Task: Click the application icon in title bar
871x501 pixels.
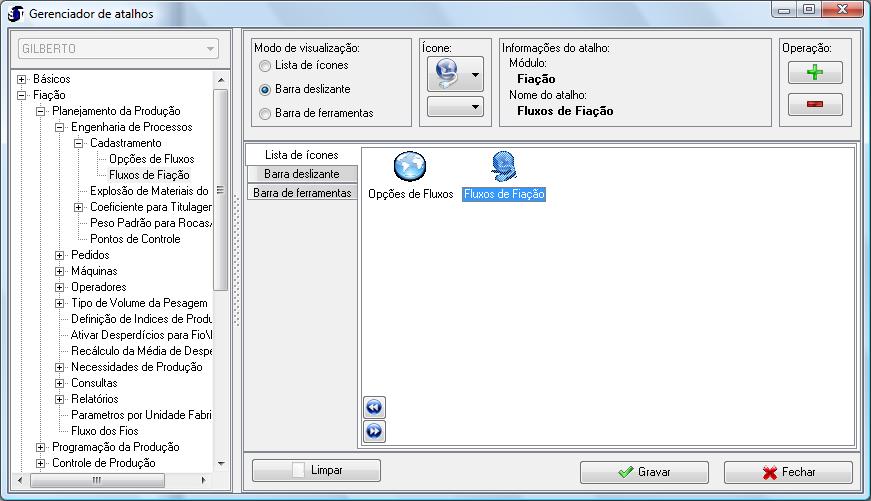Action: pyautogui.click(x=16, y=13)
